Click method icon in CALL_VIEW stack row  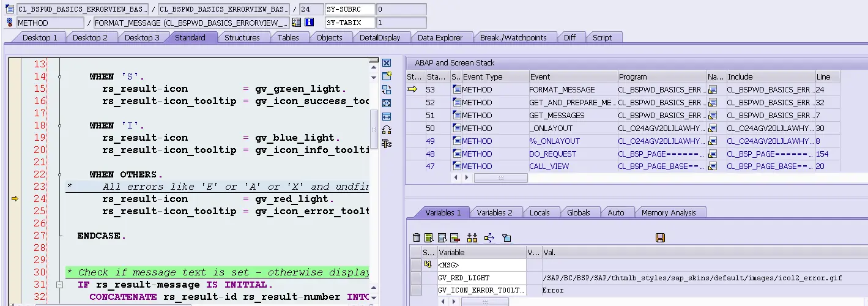[x=456, y=166]
